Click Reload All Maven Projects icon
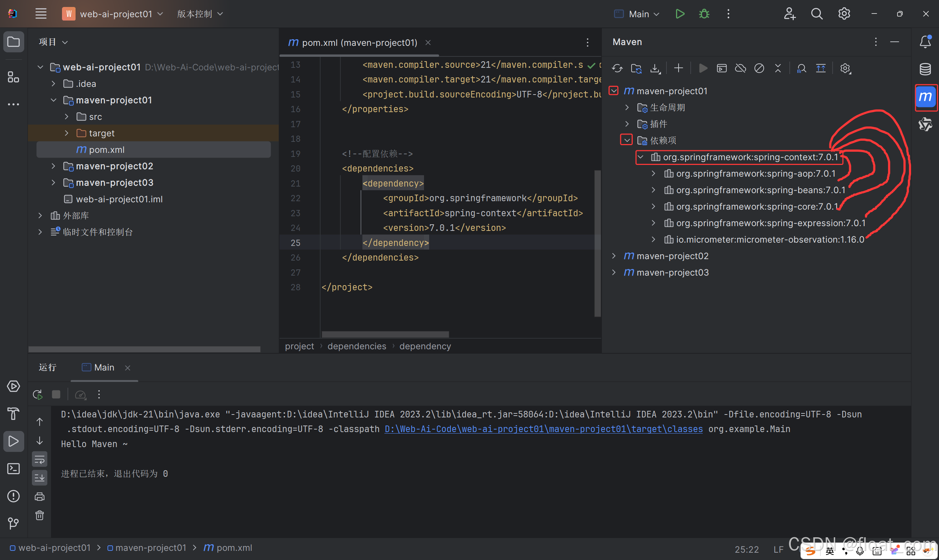 pyautogui.click(x=617, y=68)
